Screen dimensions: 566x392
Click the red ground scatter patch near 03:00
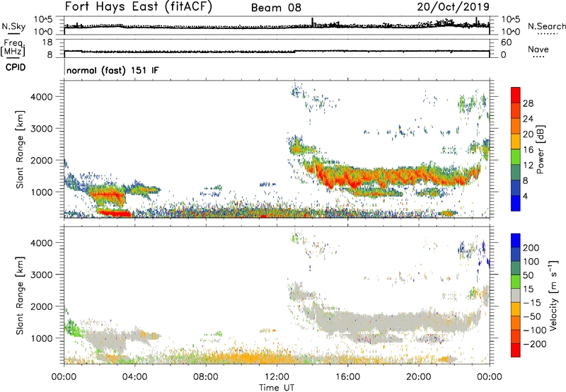(115, 213)
